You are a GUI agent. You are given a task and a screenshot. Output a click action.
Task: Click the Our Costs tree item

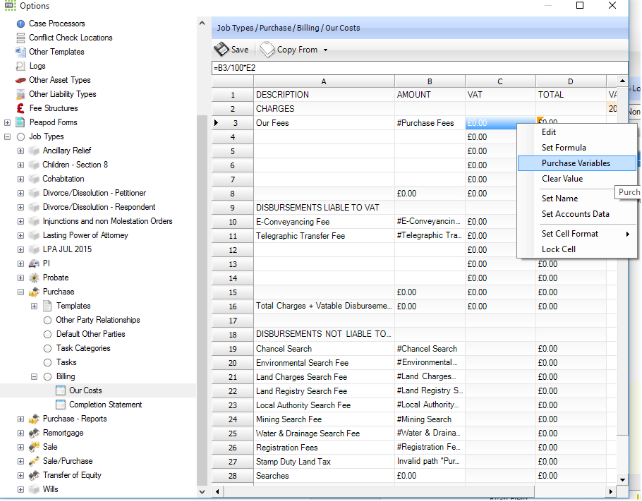pyautogui.click(x=85, y=390)
